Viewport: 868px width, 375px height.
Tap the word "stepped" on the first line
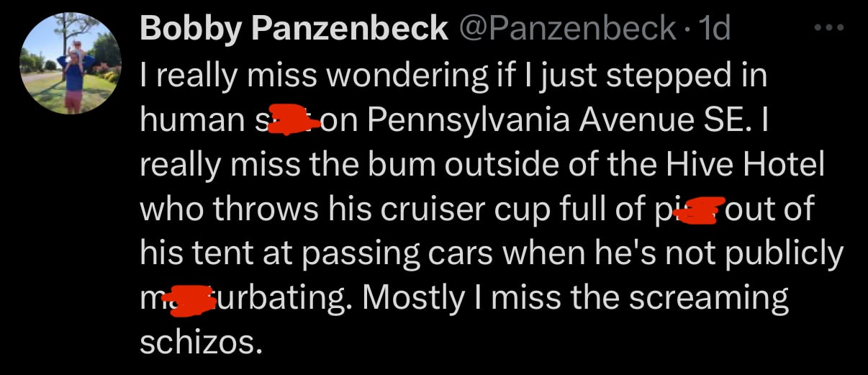[x=644, y=76]
